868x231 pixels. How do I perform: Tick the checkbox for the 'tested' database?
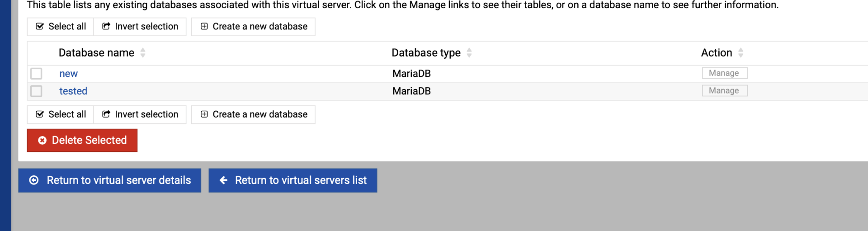36,91
